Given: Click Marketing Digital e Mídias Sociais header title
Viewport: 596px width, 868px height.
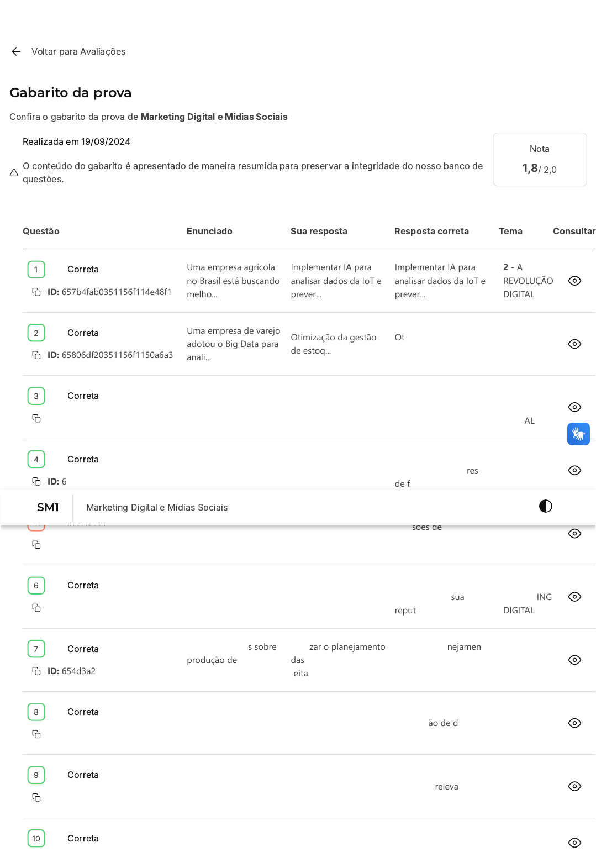Looking at the screenshot, I should pyautogui.click(x=157, y=507).
